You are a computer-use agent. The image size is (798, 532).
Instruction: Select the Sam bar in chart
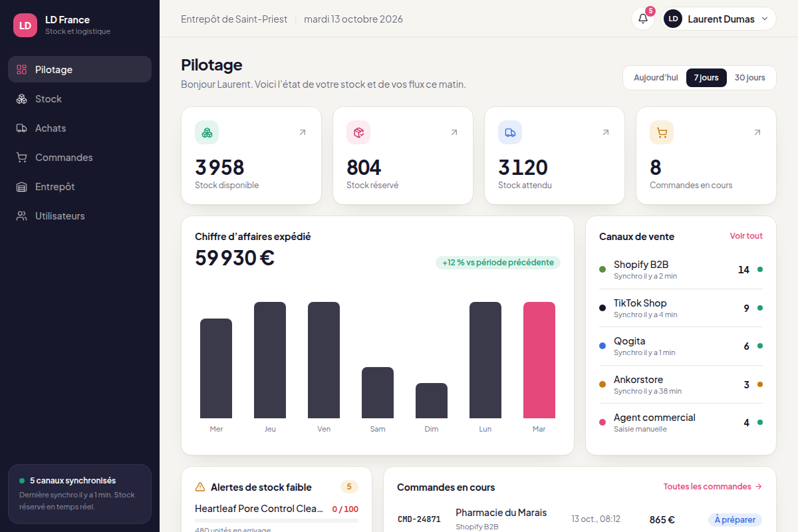(378, 392)
